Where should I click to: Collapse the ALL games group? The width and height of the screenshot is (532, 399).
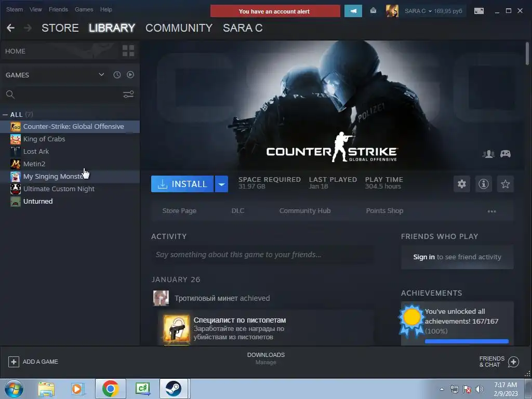pos(5,115)
